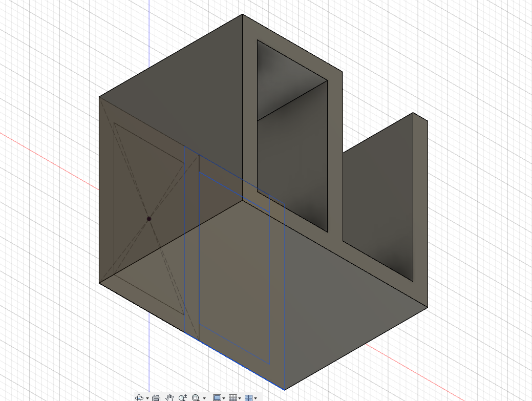
Task: Activate the Zoom tool
Action: (x=182, y=397)
